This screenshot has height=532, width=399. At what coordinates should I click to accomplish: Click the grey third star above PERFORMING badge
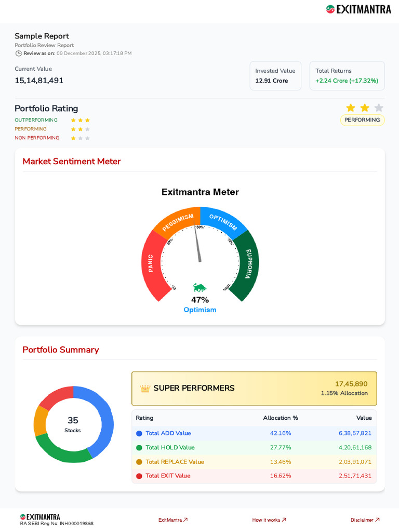coord(379,108)
